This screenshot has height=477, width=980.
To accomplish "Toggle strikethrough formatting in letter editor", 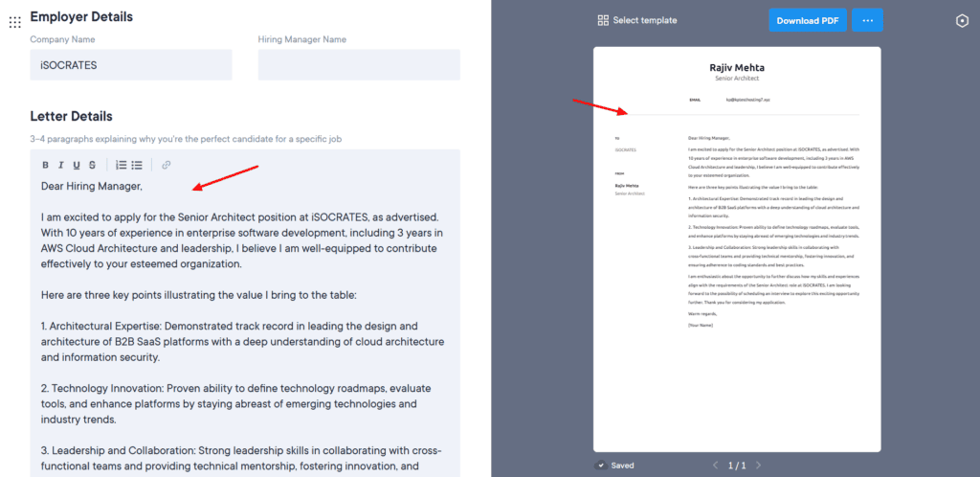I will pyautogui.click(x=93, y=165).
